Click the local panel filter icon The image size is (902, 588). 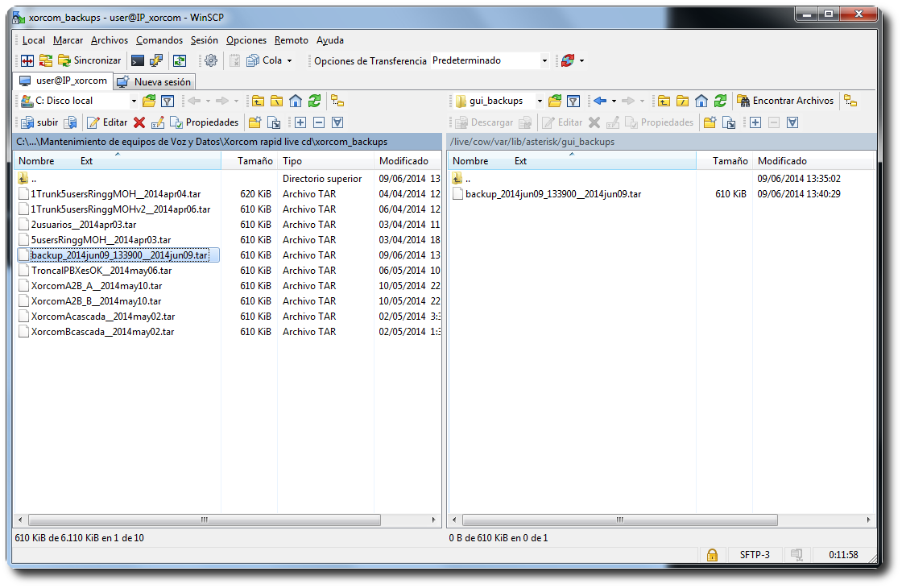[x=168, y=101]
